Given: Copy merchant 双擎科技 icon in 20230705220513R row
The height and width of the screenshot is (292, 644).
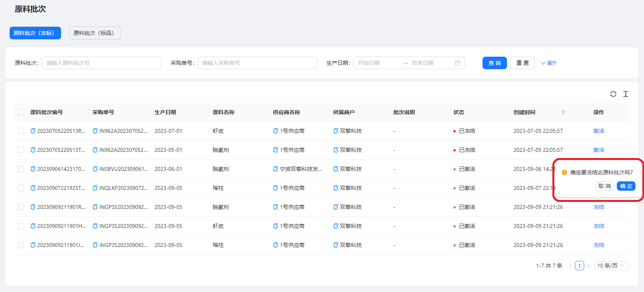Looking at the screenshot, I should [x=336, y=131].
